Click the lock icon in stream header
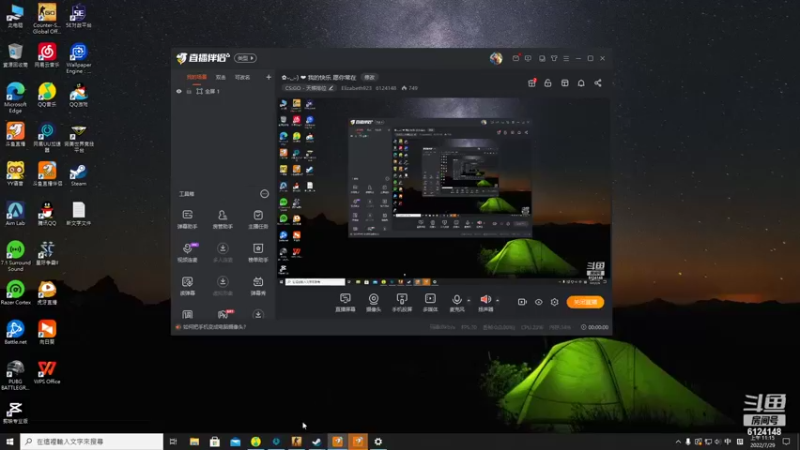This screenshot has height=450, width=800. [x=548, y=83]
